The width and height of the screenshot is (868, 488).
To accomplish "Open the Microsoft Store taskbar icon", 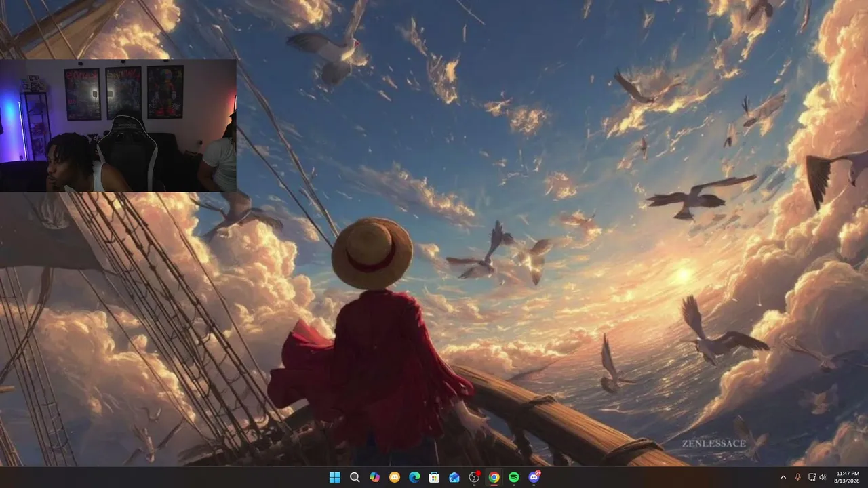I will coord(435,477).
